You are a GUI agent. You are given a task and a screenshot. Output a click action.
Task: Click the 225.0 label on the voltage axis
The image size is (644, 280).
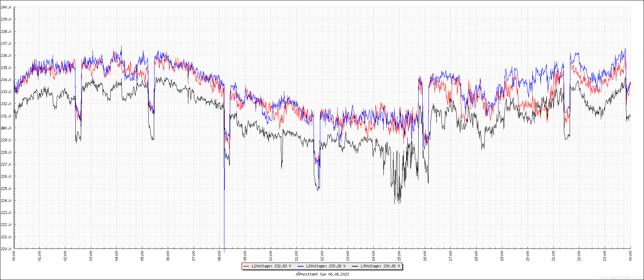coord(6,189)
